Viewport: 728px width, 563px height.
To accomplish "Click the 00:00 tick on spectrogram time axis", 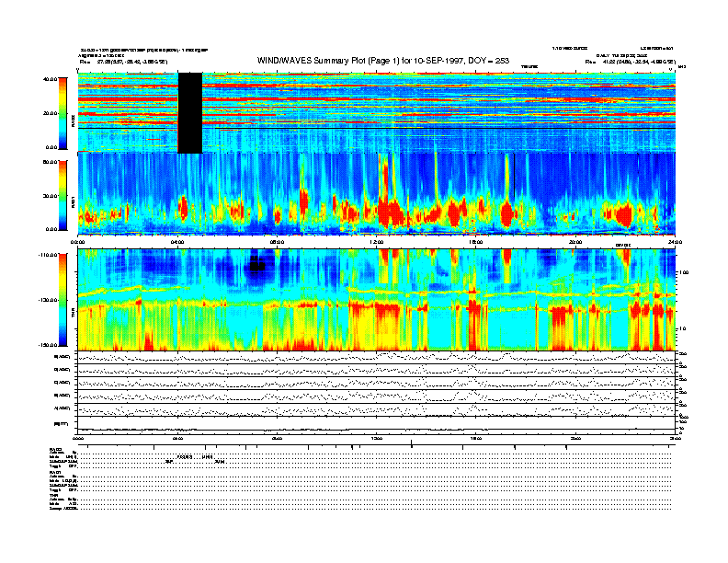I will pyautogui.click(x=77, y=242).
